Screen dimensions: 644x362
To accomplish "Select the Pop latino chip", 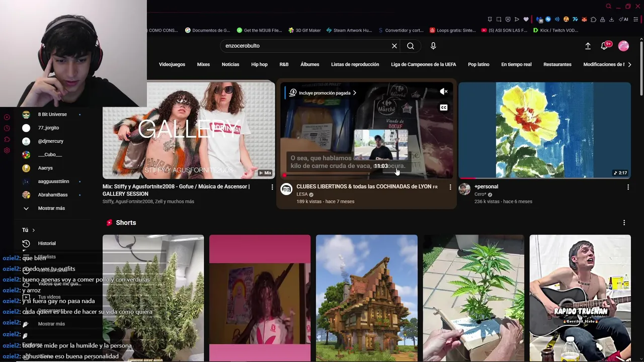I will click(478, 64).
